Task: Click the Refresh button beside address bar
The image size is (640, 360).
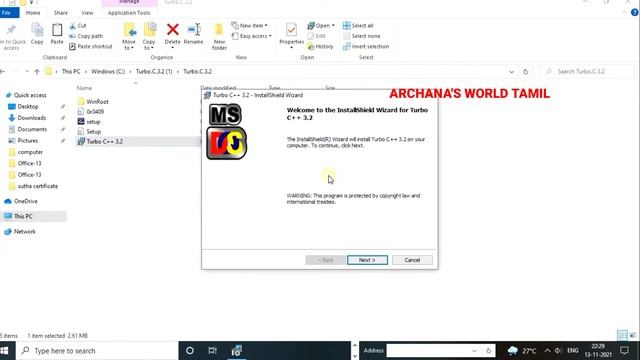Action: point(526,72)
